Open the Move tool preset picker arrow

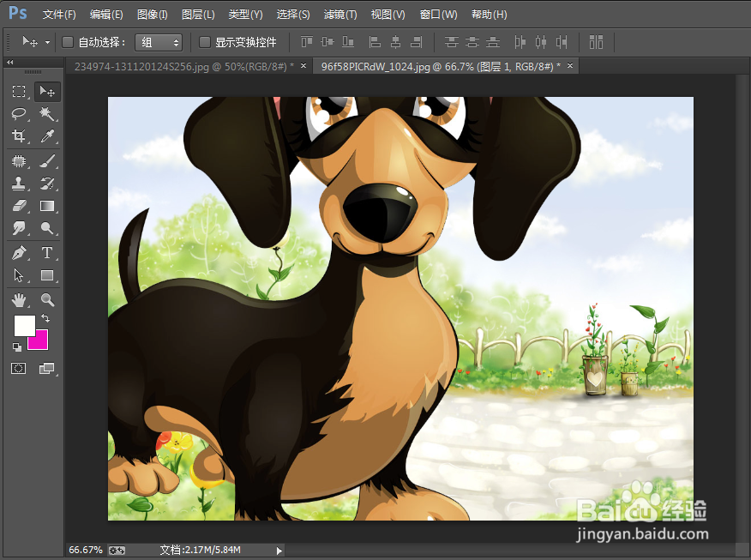tap(47, 43)
